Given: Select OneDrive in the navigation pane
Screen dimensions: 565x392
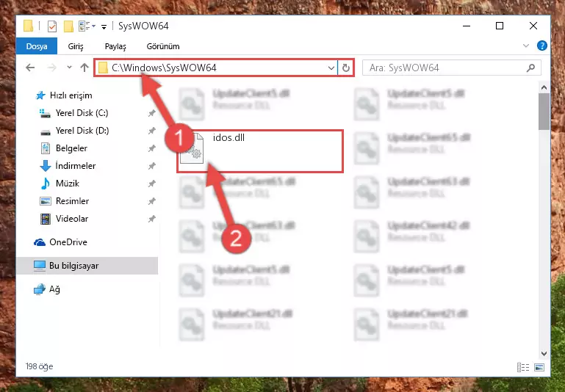Looking at the screenshot, I should pyautogui.click(x=68, y=242).
